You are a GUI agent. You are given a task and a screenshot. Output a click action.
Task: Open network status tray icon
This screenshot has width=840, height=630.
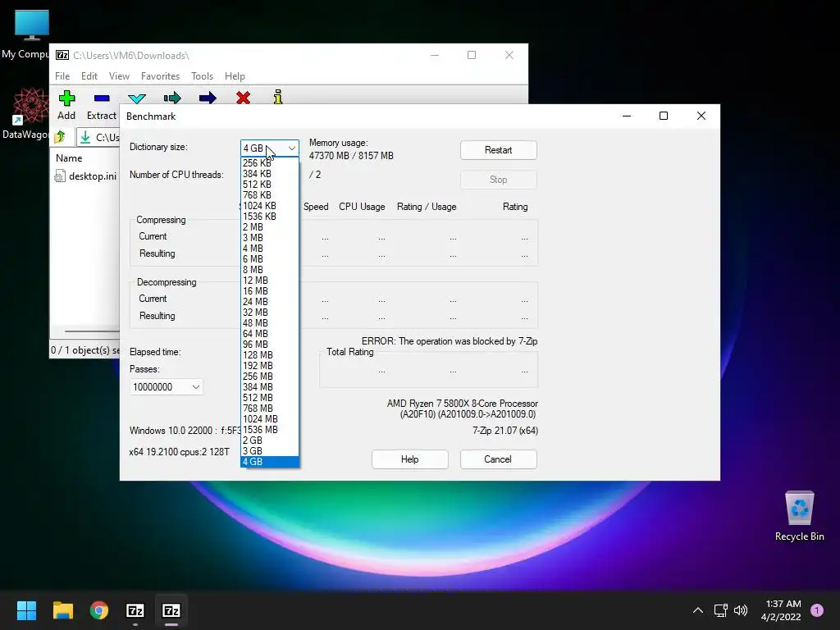coord(720,610)
